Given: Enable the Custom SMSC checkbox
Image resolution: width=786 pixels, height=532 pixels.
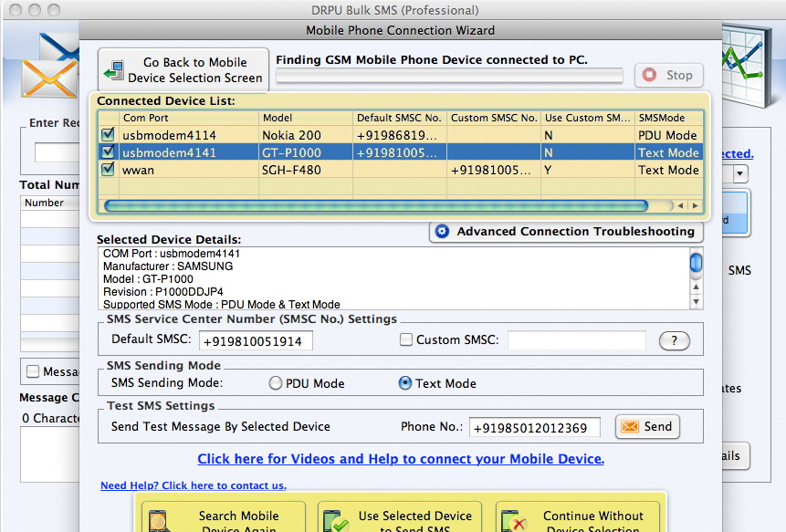Looking at the screenshot, I should point(407,340).
